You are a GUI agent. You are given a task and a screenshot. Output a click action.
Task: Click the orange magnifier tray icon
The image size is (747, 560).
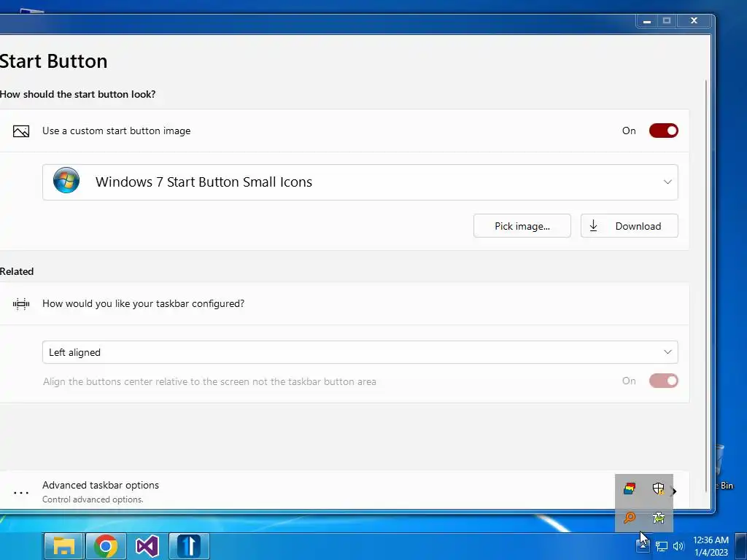[x=630, y=518]
